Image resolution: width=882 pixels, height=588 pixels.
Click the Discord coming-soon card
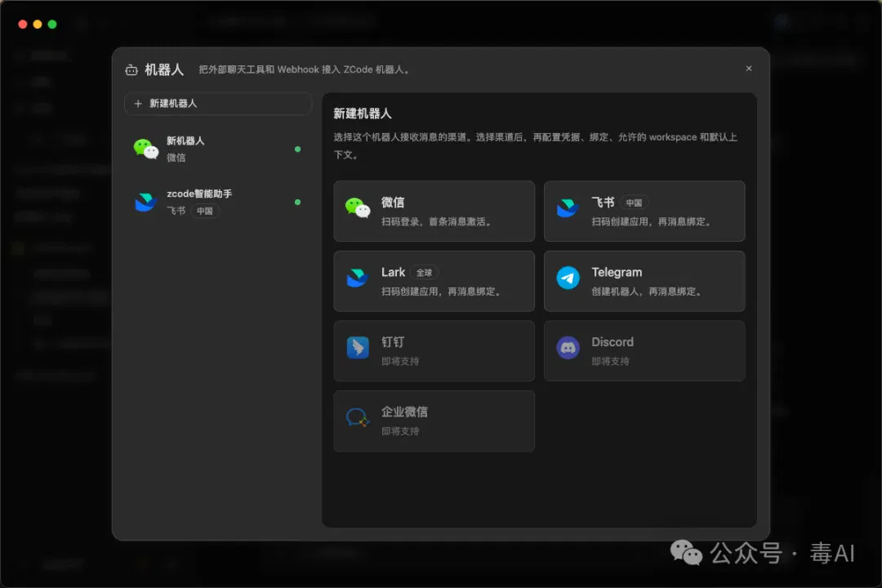tap(644, 350)
